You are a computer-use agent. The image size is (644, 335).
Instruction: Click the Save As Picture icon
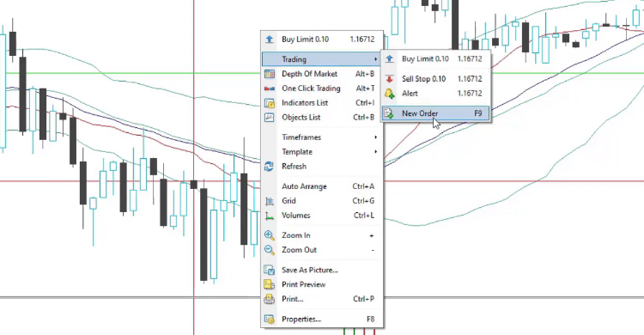click(x=270, y=270)
